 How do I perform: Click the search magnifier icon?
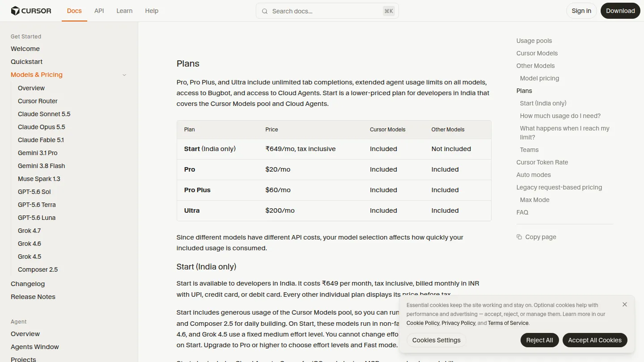[x=265, y=11]
